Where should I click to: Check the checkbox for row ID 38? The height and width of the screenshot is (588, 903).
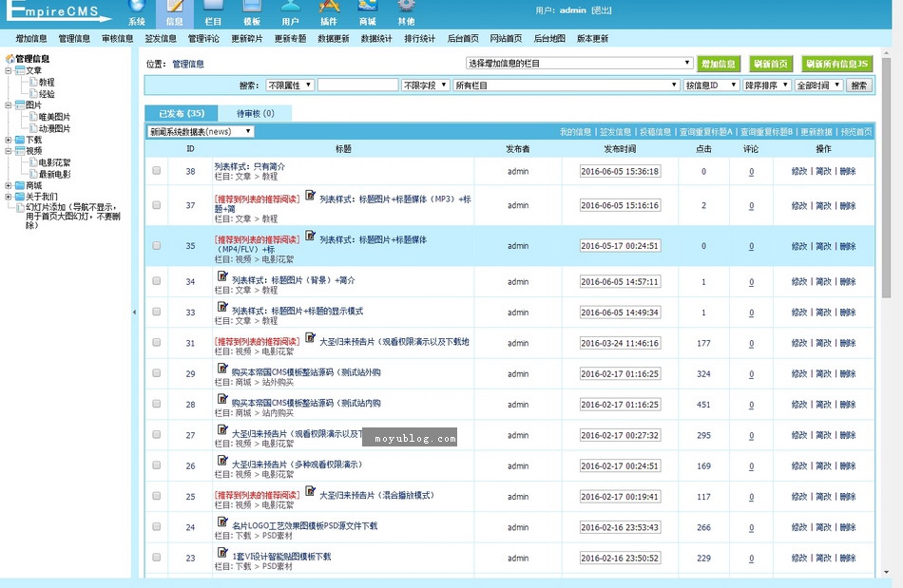pos(157,171)
